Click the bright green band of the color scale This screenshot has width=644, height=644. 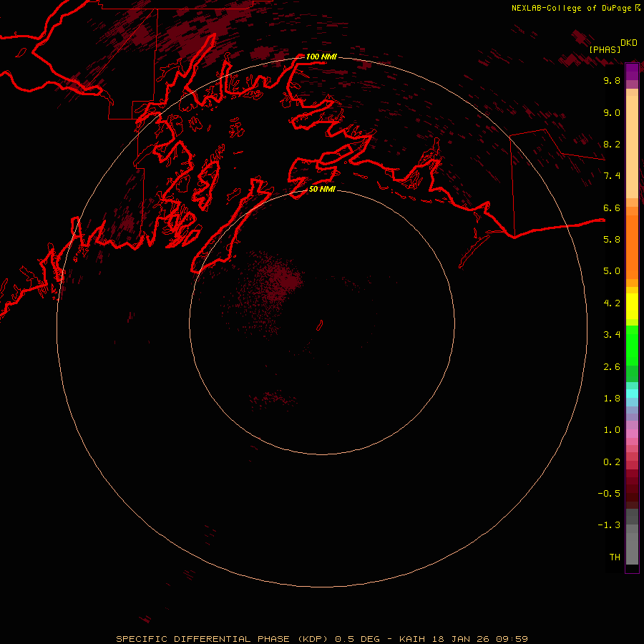(632, 345)
